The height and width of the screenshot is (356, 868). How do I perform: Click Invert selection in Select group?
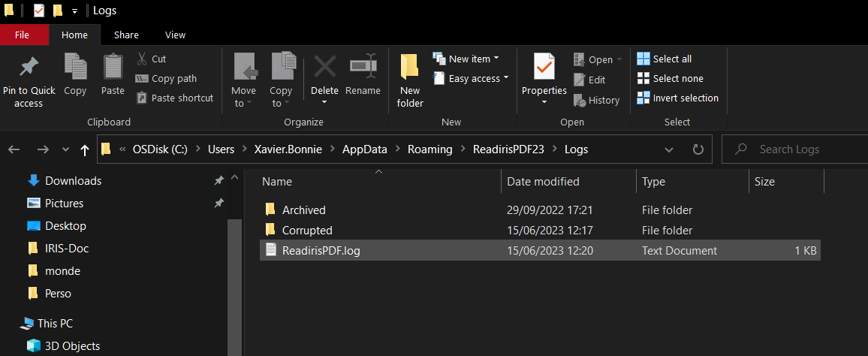tap(677, 98)
